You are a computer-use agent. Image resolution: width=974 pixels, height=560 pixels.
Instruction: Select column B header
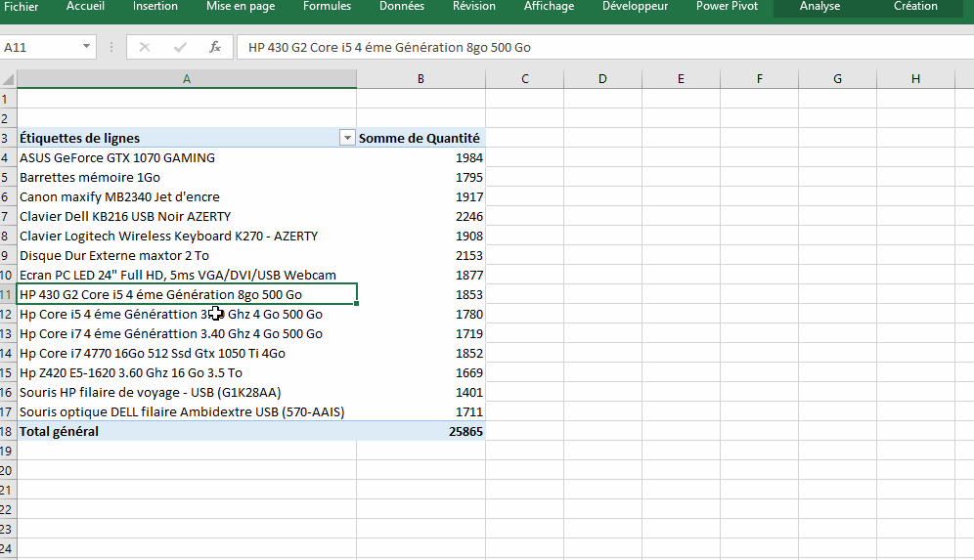click(x=421, y=79)
